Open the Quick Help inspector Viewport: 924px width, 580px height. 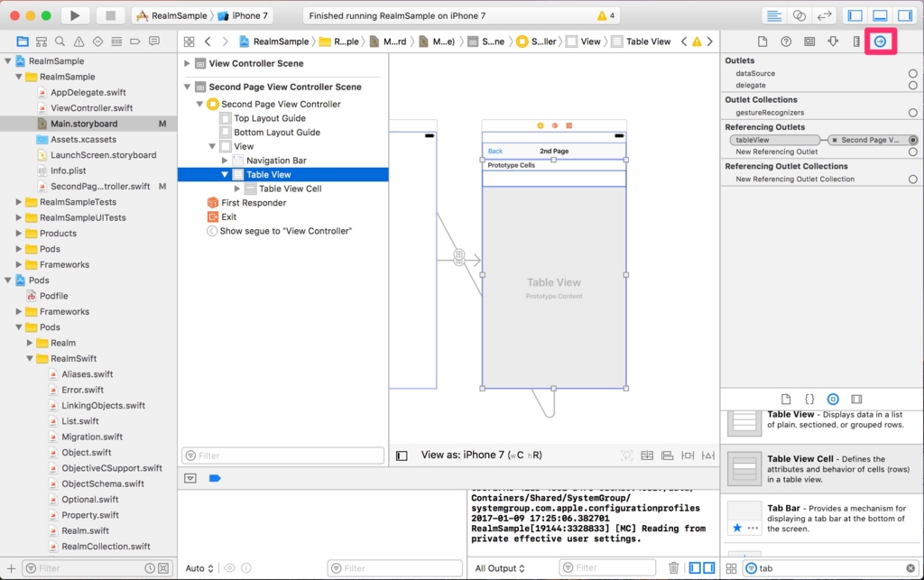point(786,41)
